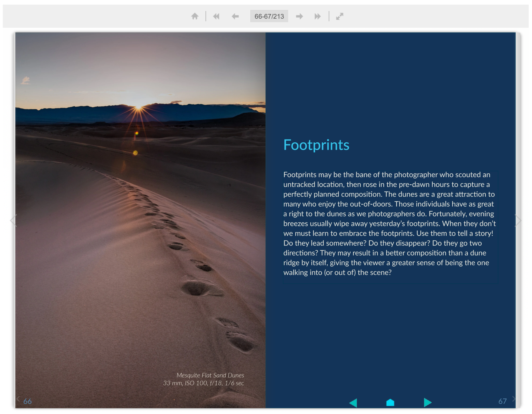
Task: Jump to last page with double-right arrow
Action: (x=317, y=16)
